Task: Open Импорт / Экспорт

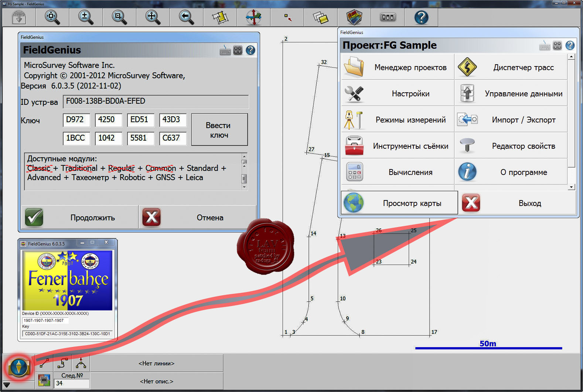Action: (x=511, y=120)
